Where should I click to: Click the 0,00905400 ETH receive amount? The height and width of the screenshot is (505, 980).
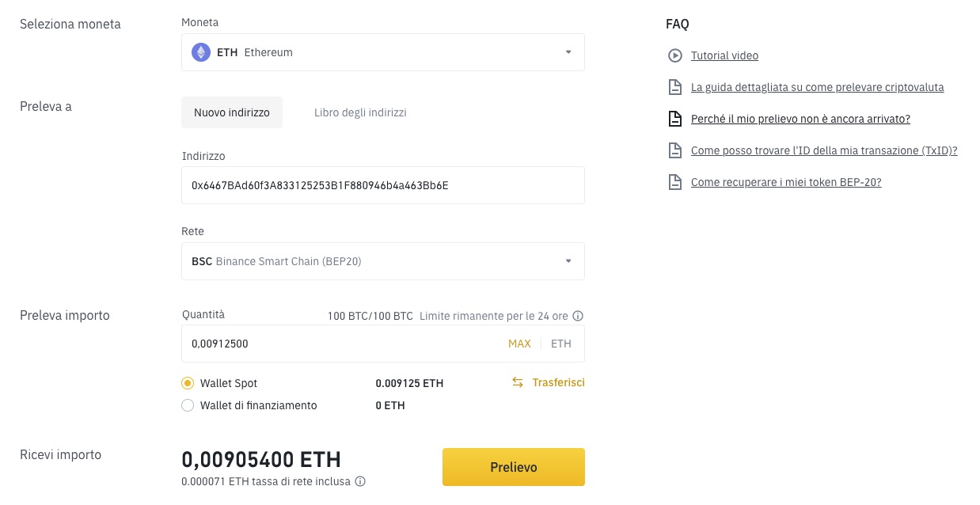pos(261,459)
